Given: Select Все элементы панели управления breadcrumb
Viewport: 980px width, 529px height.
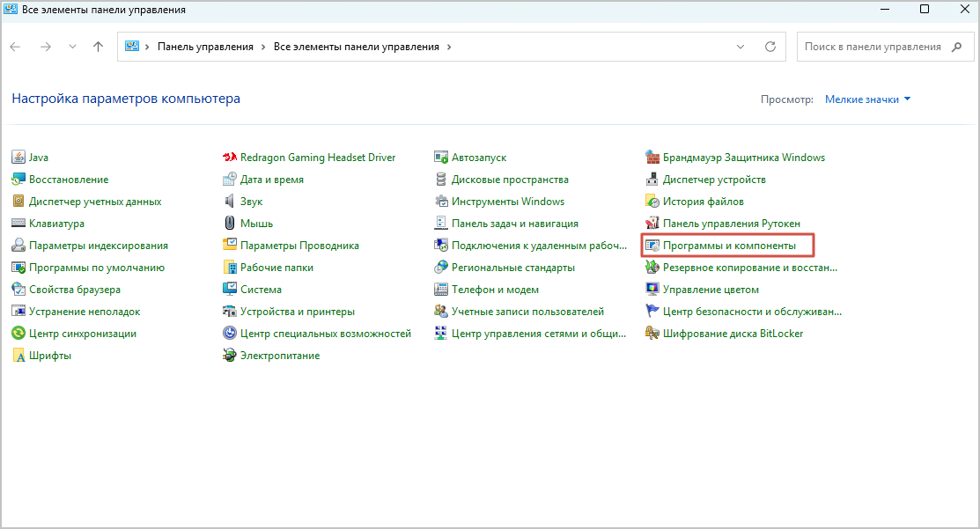Looking at the screenshot, I should click(x=357, y=47).
